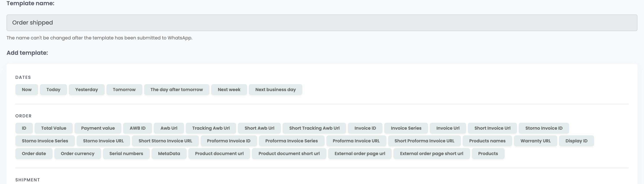Insert the Proforma Invoice URL variable
644x184 pixels.
[x=356, y=141]
